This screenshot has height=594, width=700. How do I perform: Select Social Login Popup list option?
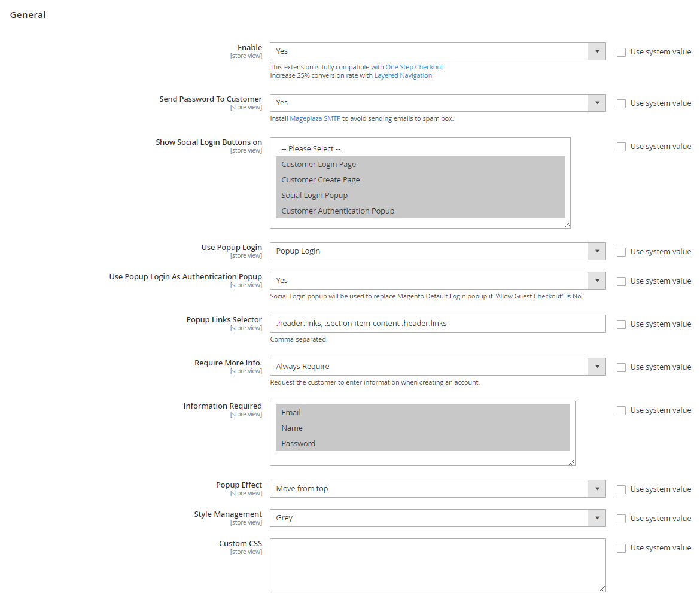pos(315,196)
